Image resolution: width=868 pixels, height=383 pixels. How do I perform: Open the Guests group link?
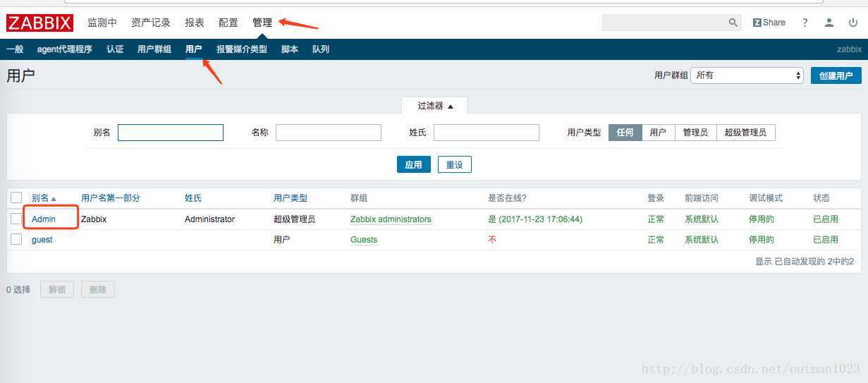[x=364, y=240]
